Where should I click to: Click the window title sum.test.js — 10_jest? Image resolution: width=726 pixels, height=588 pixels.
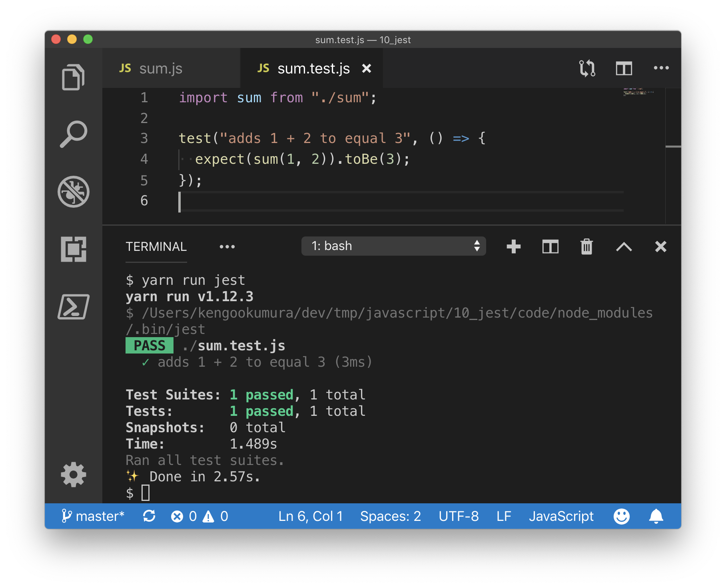[x=363, y=40]
